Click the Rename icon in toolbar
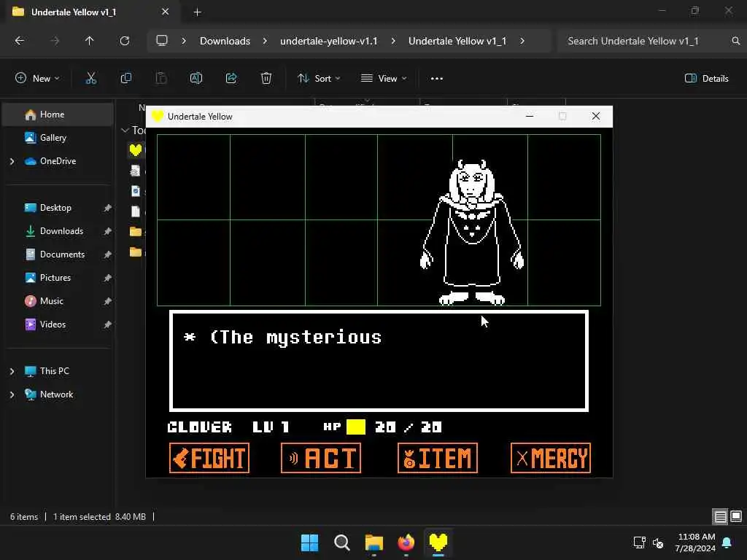The image size is (747, 560). pyautogui.click(x=196, y=78)
